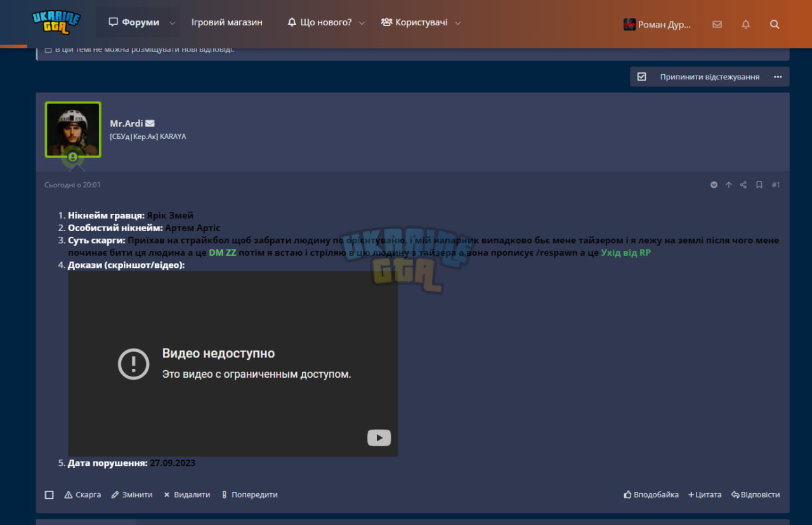812x525 pixels.
Task: Click Скарга report link
Action: [x=82, y=495]
